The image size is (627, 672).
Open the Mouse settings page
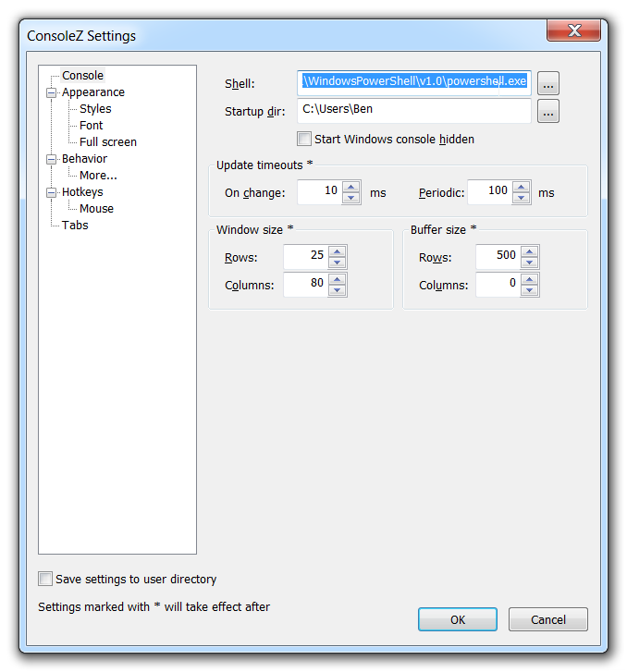pos(96,209)
